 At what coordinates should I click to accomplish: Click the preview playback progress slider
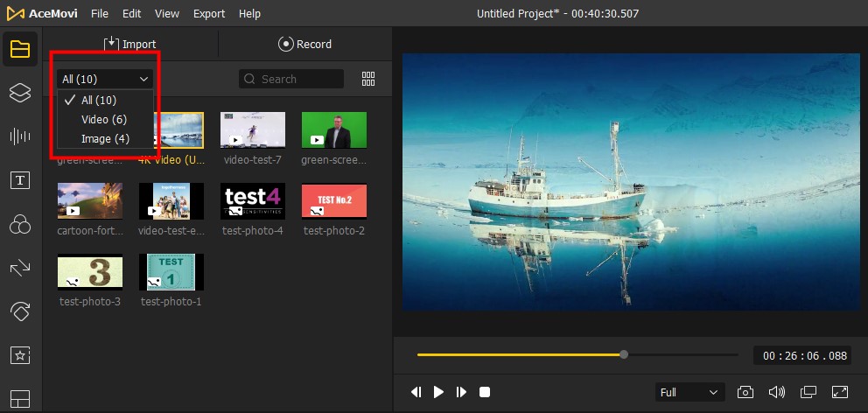577,354
